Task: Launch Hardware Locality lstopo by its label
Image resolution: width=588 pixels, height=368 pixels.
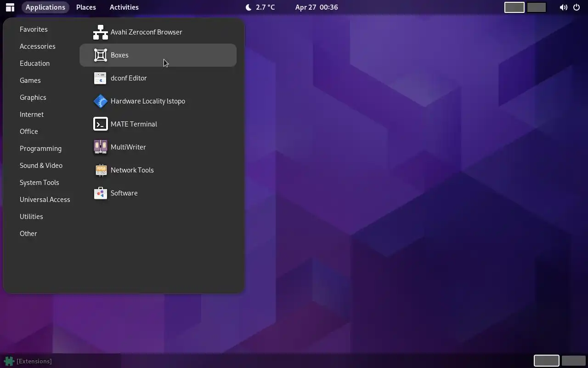Action: click(148, 101)
